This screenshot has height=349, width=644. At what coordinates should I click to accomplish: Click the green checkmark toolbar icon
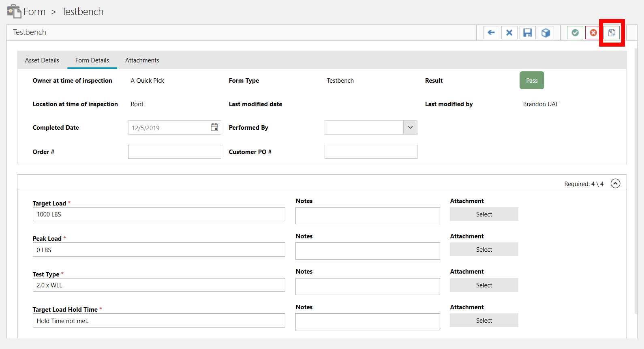575,33
